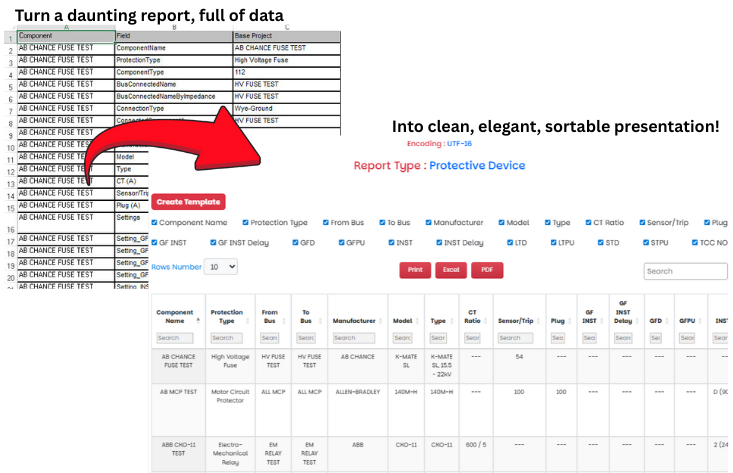Click the red Print button
The height and width of the screenshot is (473, 733).
(x=414, y=270)
